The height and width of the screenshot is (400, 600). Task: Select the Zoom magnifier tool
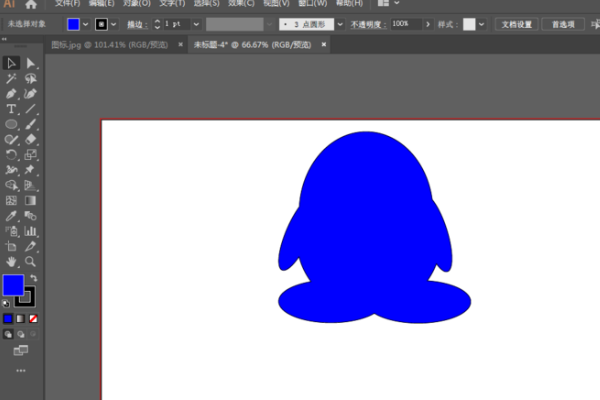(30, 261)
